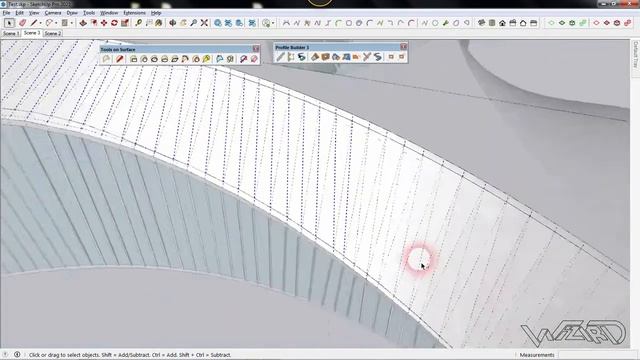Select red Line on Surface tool

[119, 59]
